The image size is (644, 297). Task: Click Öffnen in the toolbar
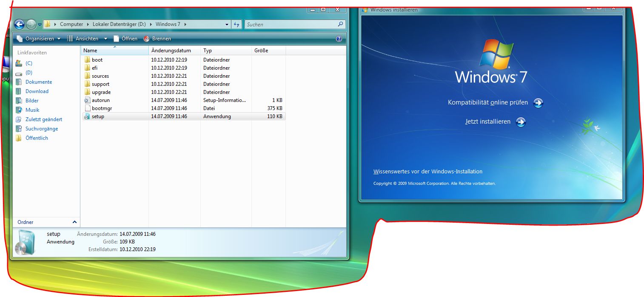coord(125,39)
